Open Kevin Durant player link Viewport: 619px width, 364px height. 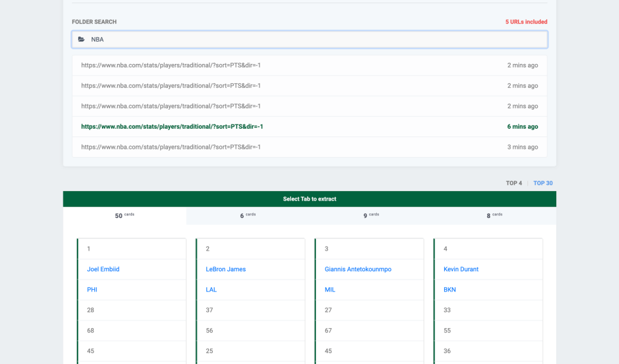pos(461,269)
